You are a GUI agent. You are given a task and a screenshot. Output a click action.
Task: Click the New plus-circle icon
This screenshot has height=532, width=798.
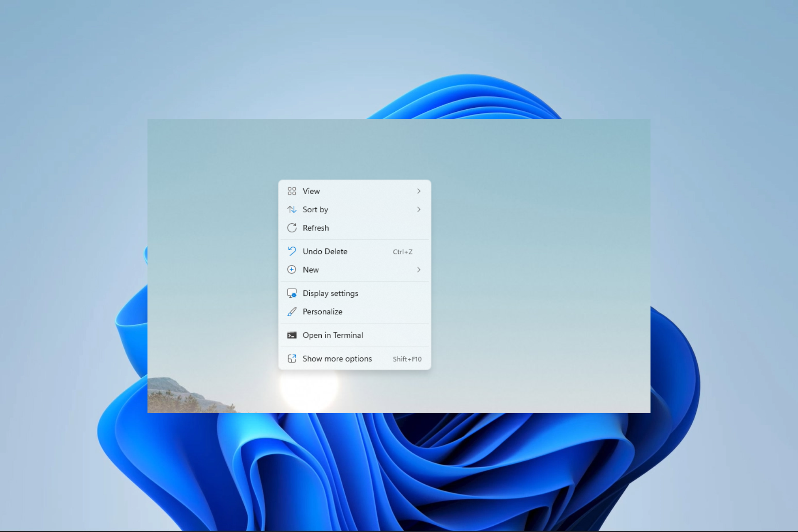click(292, 269)
